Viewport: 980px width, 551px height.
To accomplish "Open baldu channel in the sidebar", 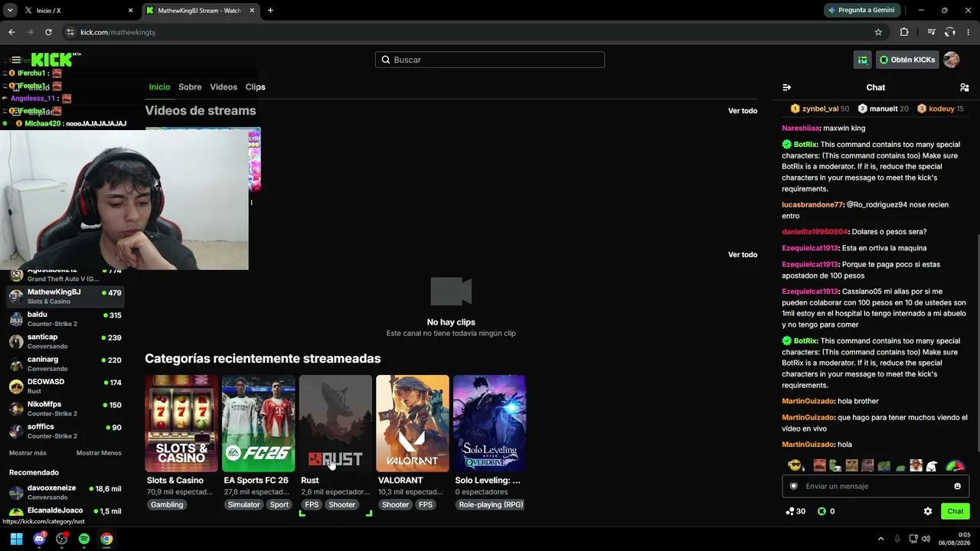I will tap(65, 319).
